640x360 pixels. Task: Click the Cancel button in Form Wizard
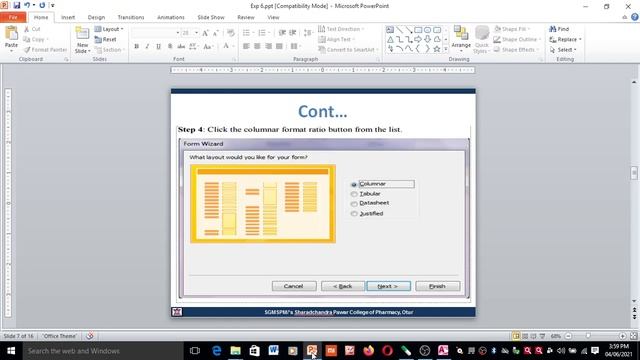(294, 286)
